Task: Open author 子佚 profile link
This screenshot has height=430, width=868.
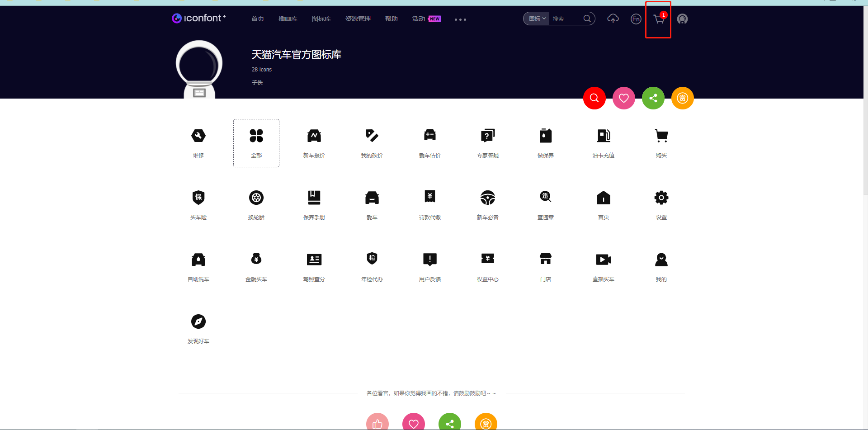Action: (x=257, y=82)
